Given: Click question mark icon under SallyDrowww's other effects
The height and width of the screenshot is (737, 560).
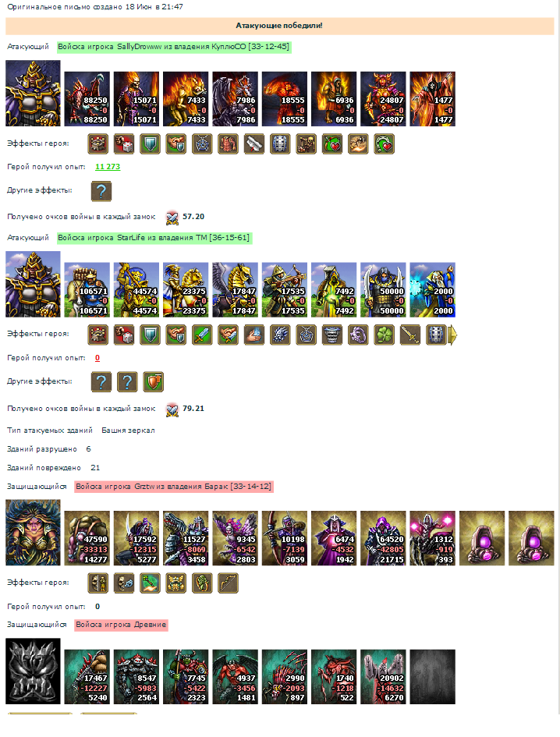Looking at the screenshot, I should (101, 191).
